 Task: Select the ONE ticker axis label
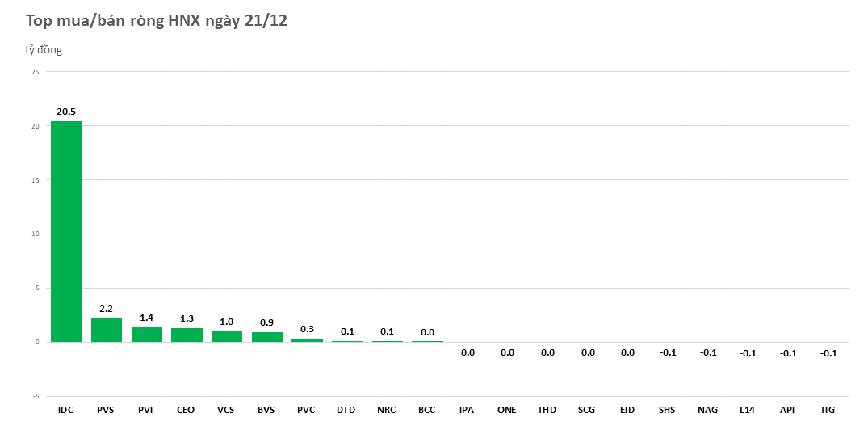507,410
